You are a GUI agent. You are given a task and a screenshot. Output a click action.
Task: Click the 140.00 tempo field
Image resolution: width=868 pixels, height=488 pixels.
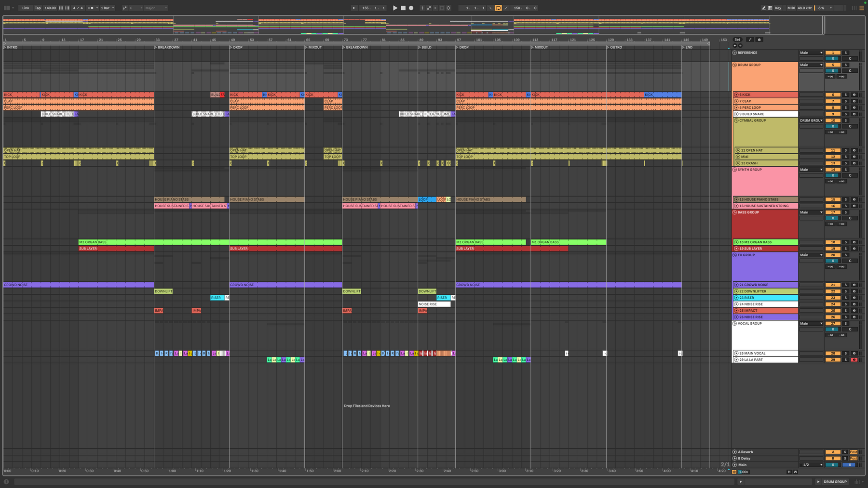point(50,8)
